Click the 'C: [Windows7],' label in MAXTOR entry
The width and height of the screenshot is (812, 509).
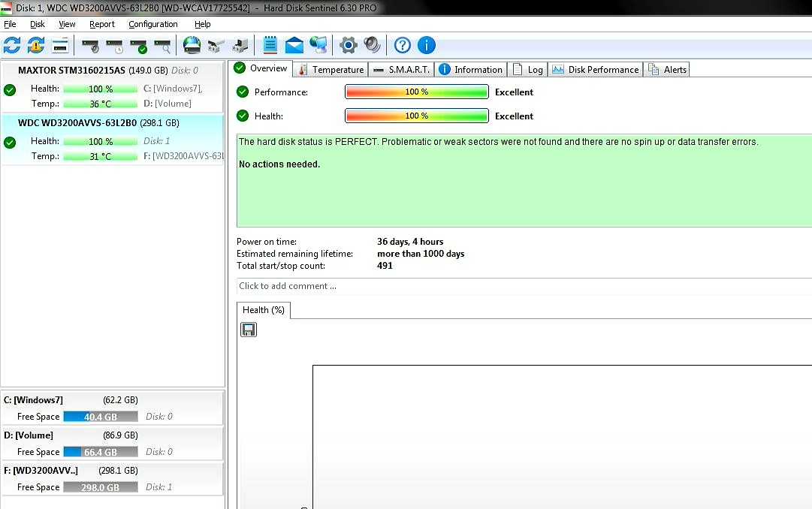click(173, 89)
